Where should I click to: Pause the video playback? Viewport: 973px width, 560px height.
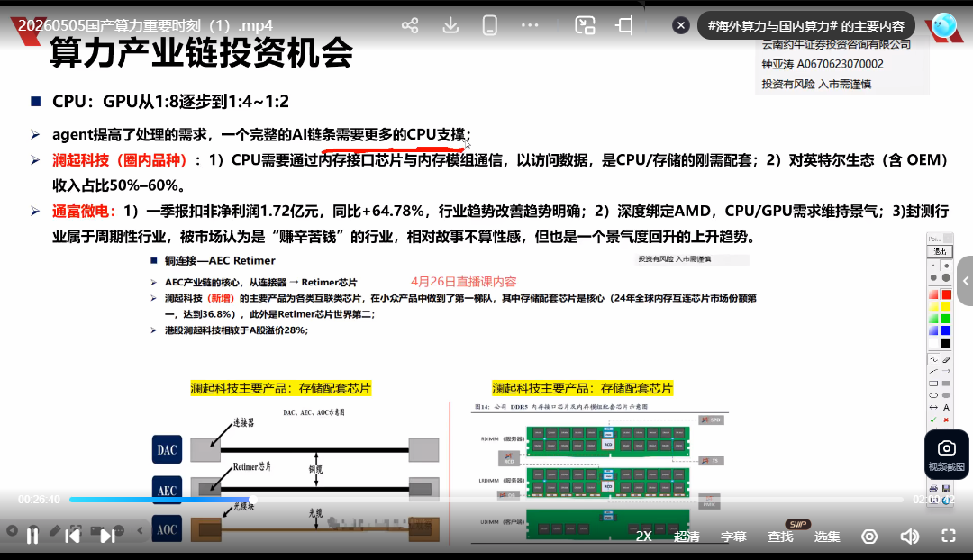point(32,535)
